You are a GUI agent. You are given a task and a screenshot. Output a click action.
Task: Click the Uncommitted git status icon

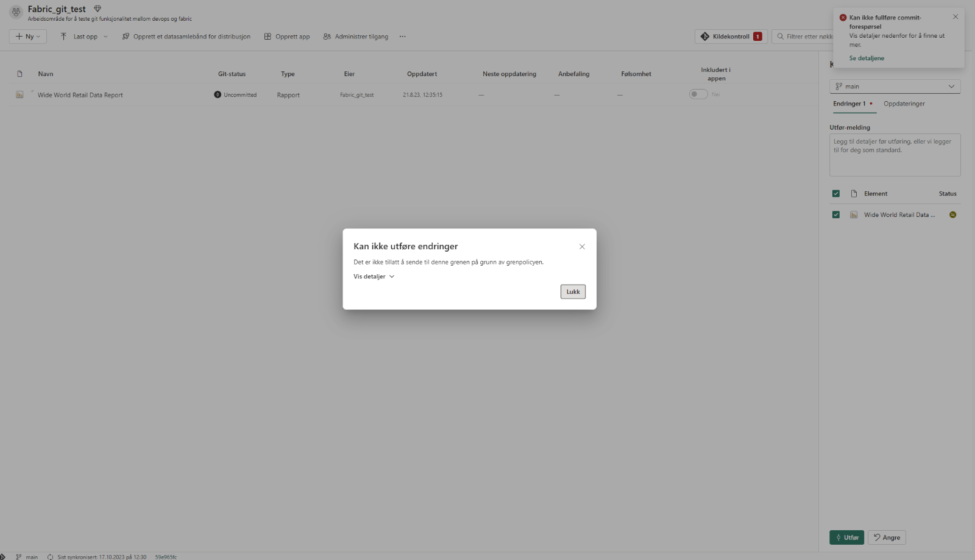coord(218,94)
